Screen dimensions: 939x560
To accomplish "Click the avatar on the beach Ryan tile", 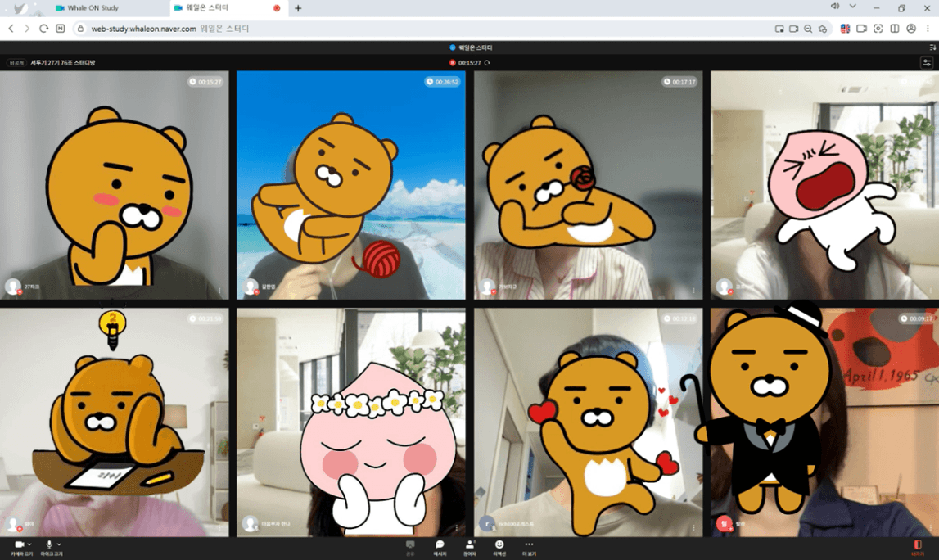I will pyautogui.click(x=251, y=287).
